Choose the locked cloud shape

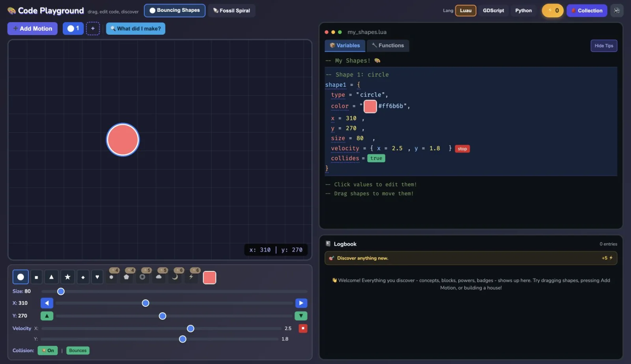point(159,277)
